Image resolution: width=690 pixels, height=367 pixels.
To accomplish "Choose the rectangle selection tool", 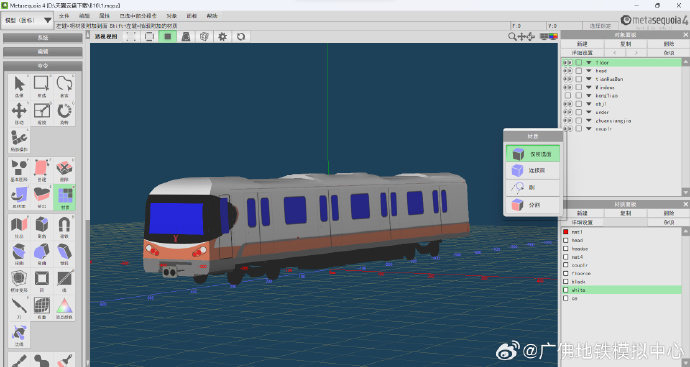I will (42, 86).
